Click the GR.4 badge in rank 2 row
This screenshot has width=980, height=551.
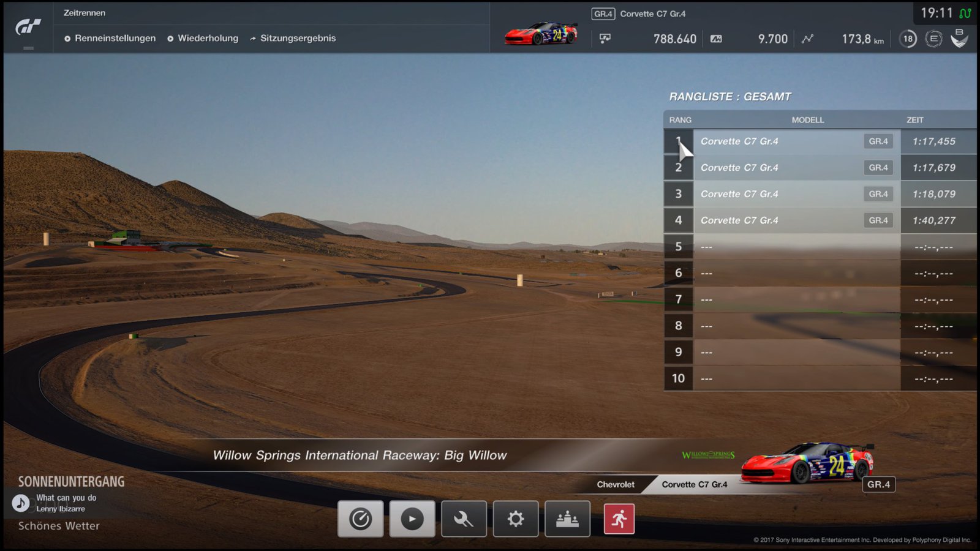pyautogui.click(x=878, y=168)
